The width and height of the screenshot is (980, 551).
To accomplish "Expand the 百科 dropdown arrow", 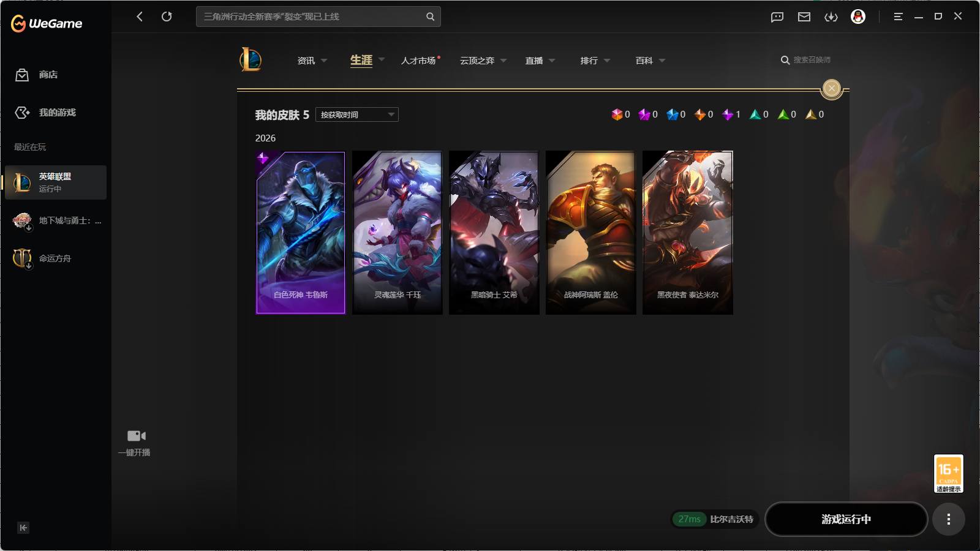I will tap(662, 61).
